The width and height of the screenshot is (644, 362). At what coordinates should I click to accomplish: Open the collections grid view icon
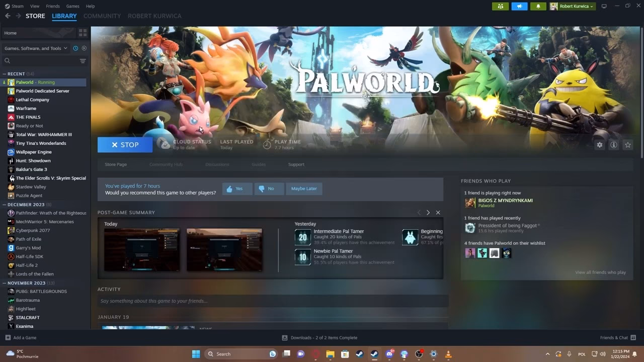pos(83,33)
